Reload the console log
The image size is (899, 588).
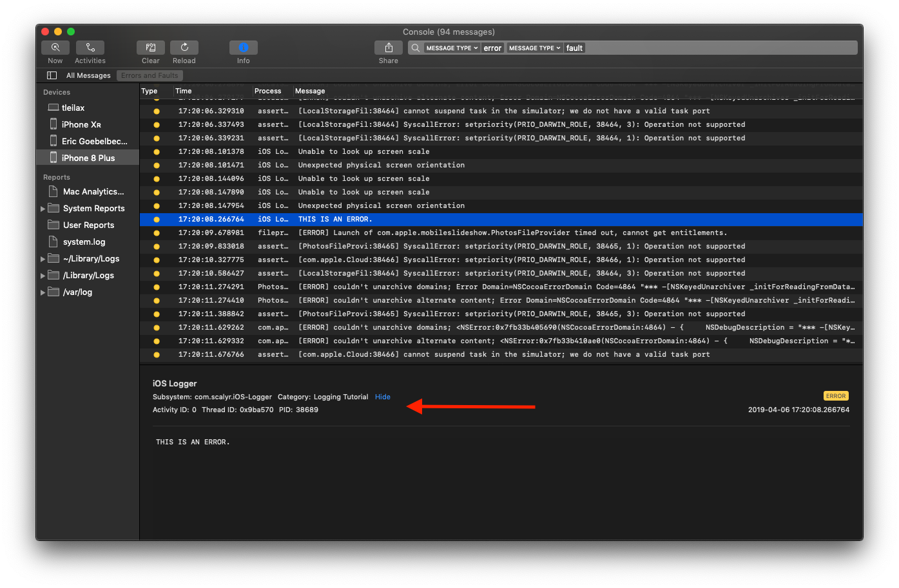(184, 48)
